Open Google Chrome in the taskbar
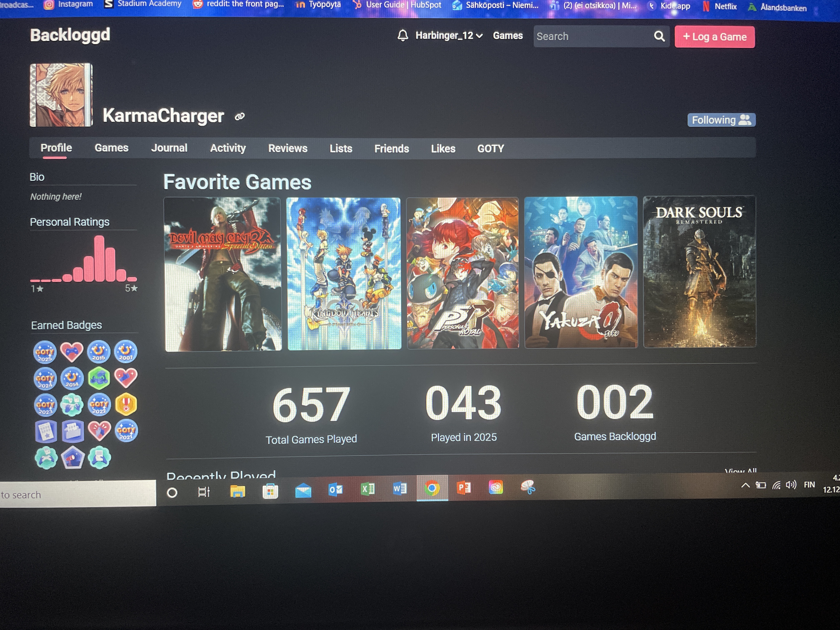840x630 pixels. [432, 488]
